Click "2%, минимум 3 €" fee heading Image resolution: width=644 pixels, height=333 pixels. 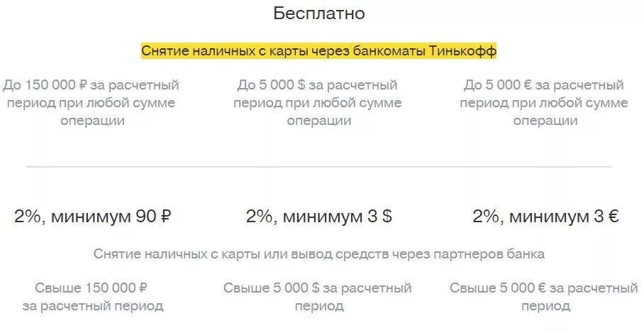(545, 217)
